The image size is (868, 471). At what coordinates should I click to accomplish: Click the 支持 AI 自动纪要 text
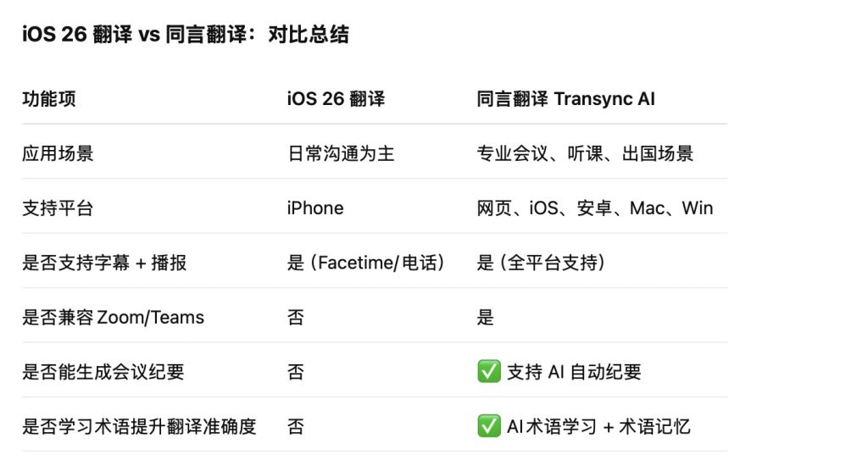click(x=574, y=371)
